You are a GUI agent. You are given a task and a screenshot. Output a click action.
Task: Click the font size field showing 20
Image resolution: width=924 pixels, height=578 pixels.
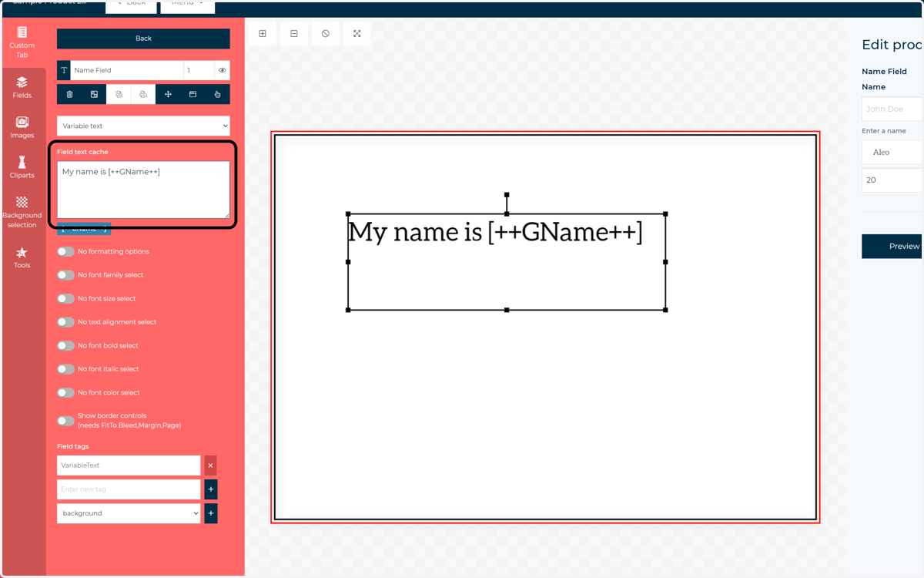pyautogui.click(x=892, y=180)
